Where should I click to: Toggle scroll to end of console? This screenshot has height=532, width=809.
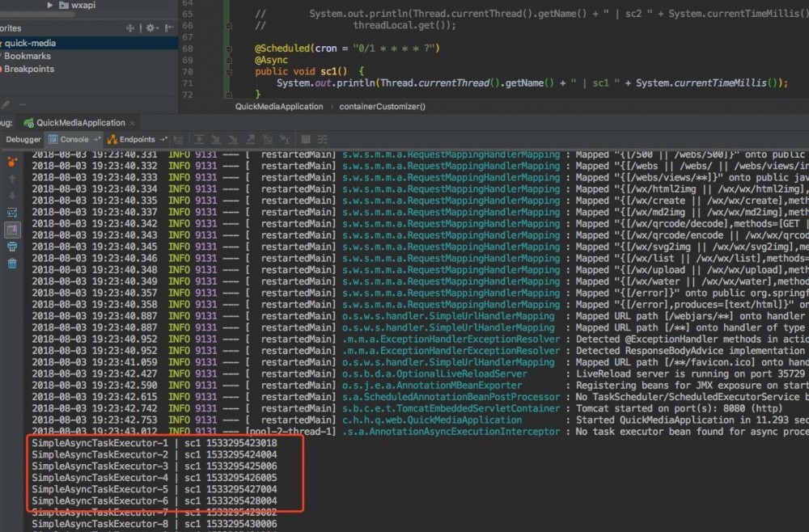coord(12,230)
